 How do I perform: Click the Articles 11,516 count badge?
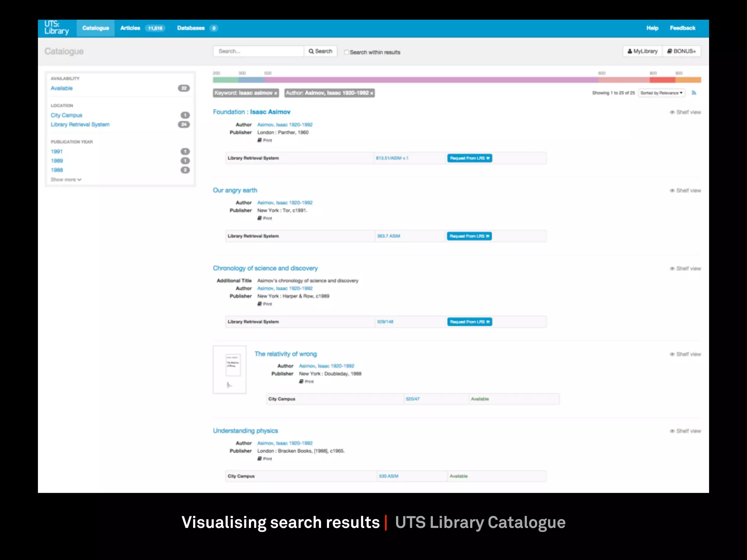pyautogui.click(x=155, y=28)
